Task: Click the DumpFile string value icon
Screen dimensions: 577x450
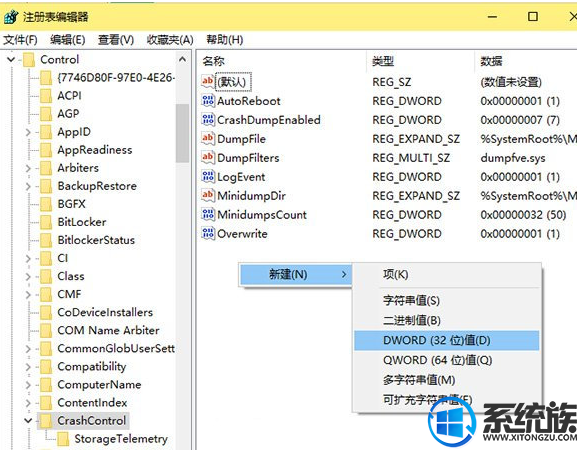Action: click(208, 138)
